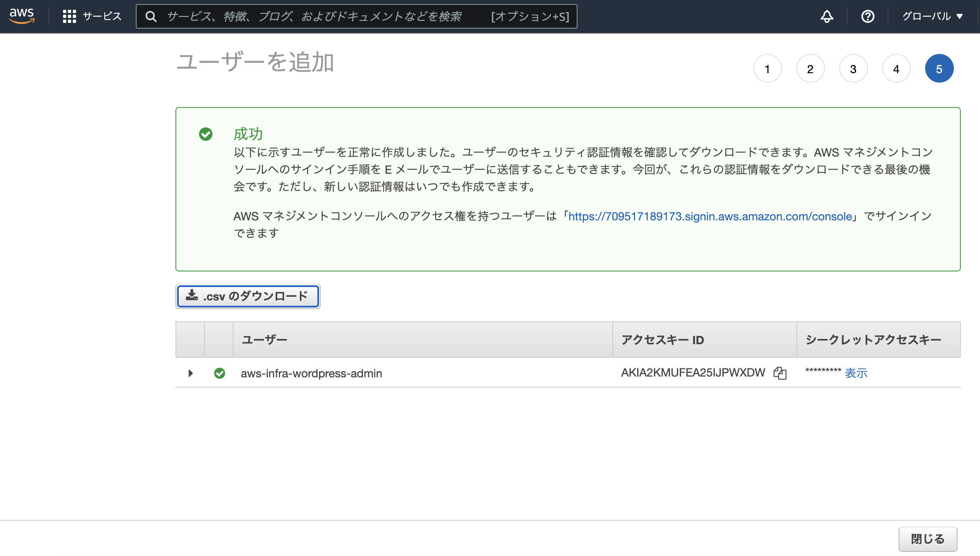Click the highlighted step 5 indicator
980x556 pixels.
939,68
